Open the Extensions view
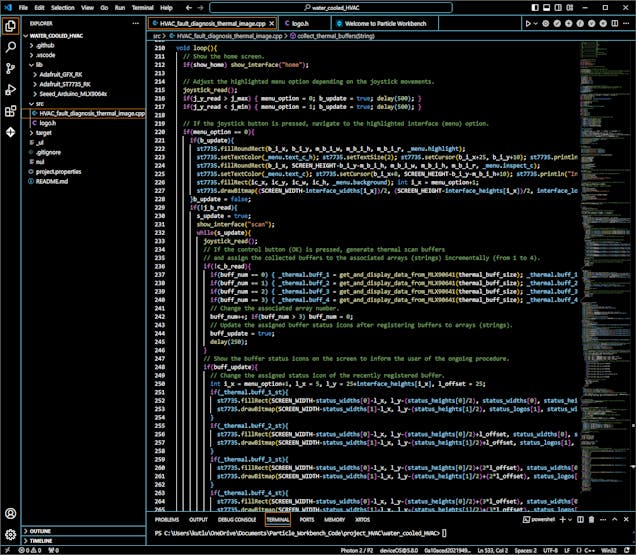The width and height of the screenshot is (636, 555). (11, 110)
